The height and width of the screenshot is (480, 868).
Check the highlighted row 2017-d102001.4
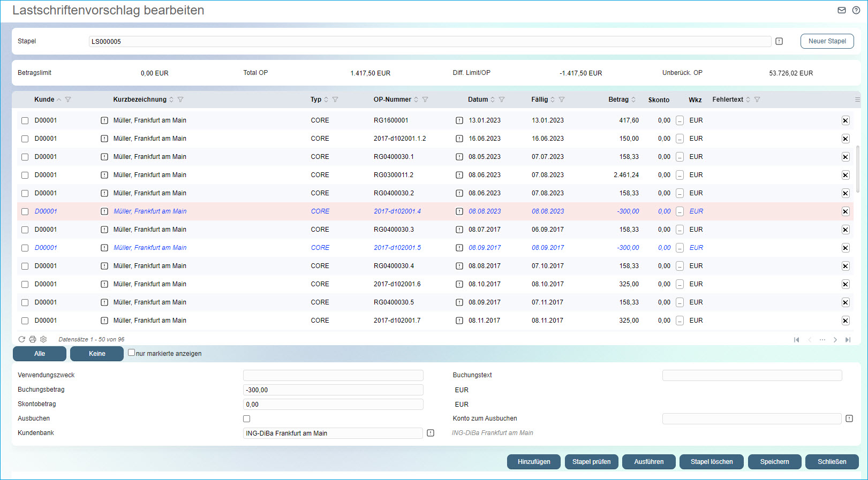coord(25,211)
